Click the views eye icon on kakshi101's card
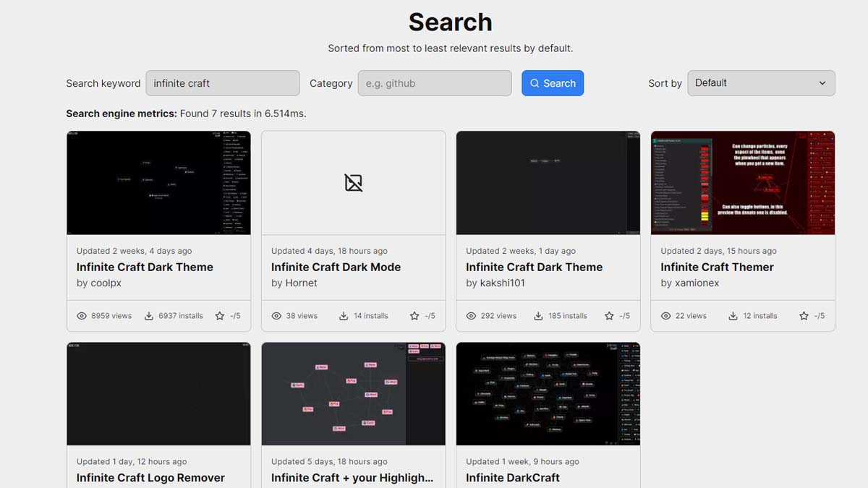Viewport: 868px width, 488px height. click(471, 316)
